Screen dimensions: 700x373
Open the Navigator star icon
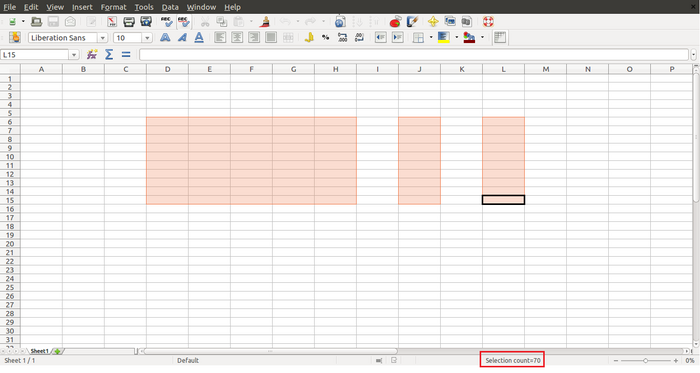(x=433, y=21)
